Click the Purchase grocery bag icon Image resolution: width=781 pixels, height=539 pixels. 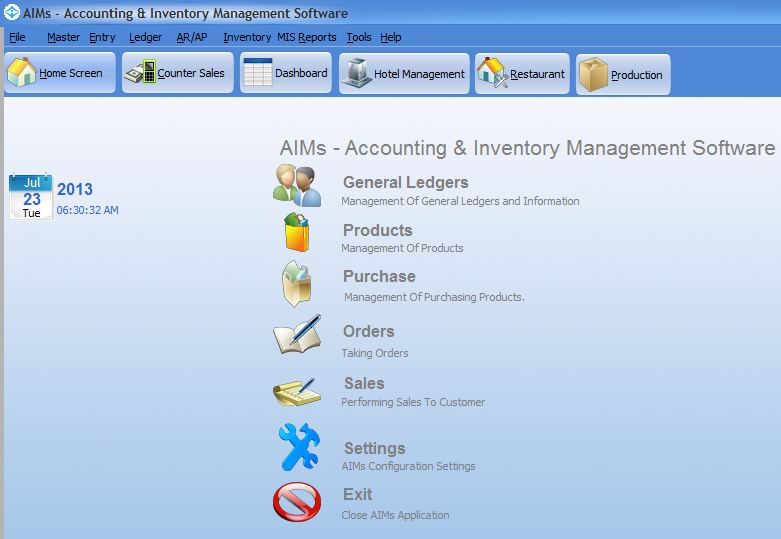(x=297, y=283)
